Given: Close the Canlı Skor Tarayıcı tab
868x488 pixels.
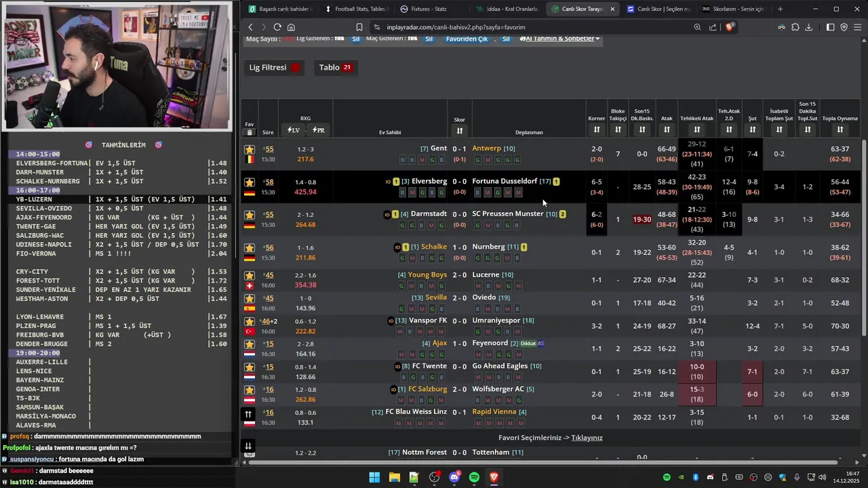Looking at the screenshot, I should [x=612, y=9].
